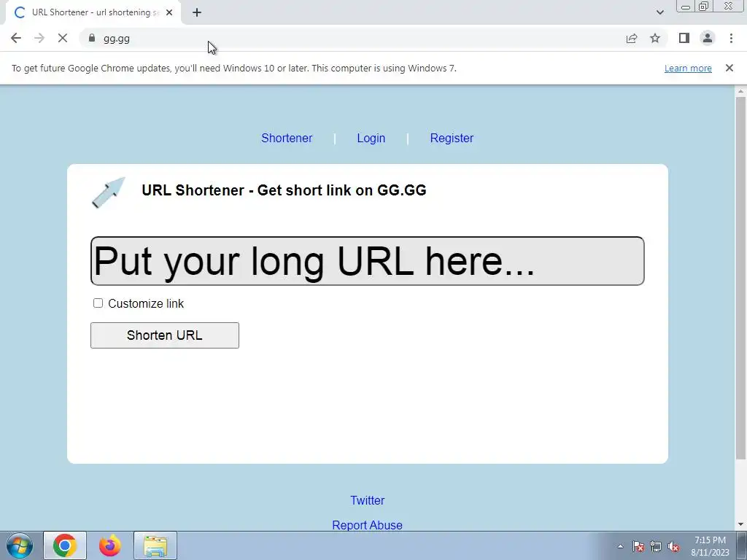Click the scrollbar down arrow
Image resolution: width=747 pixels, height=560 pixels.
point(740,524)
